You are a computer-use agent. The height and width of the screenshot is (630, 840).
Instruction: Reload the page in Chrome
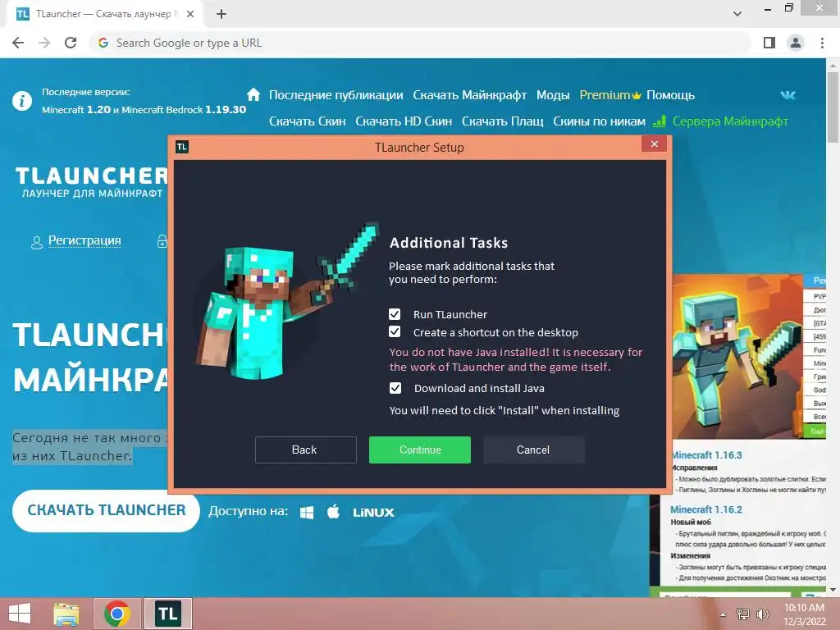point(71,43)
